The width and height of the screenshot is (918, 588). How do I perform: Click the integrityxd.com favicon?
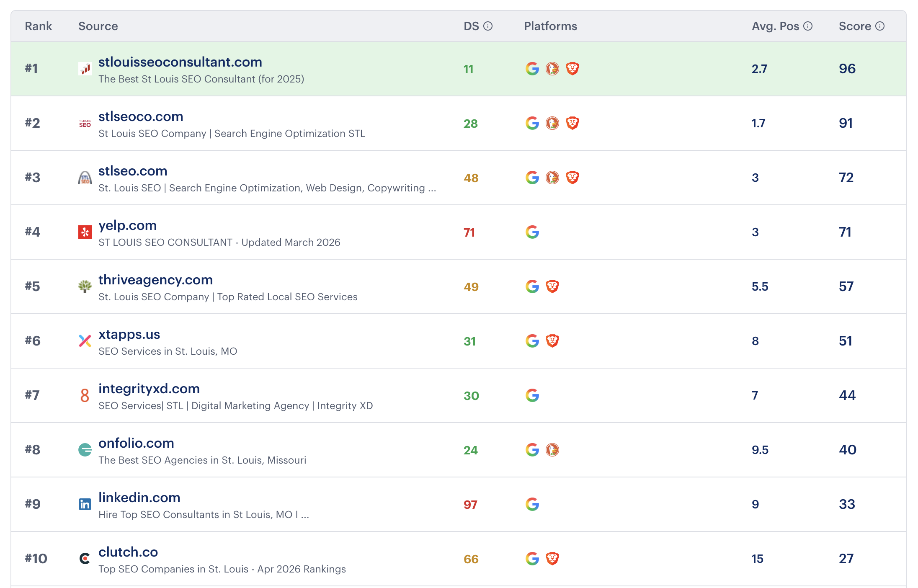tap(85, 395)
